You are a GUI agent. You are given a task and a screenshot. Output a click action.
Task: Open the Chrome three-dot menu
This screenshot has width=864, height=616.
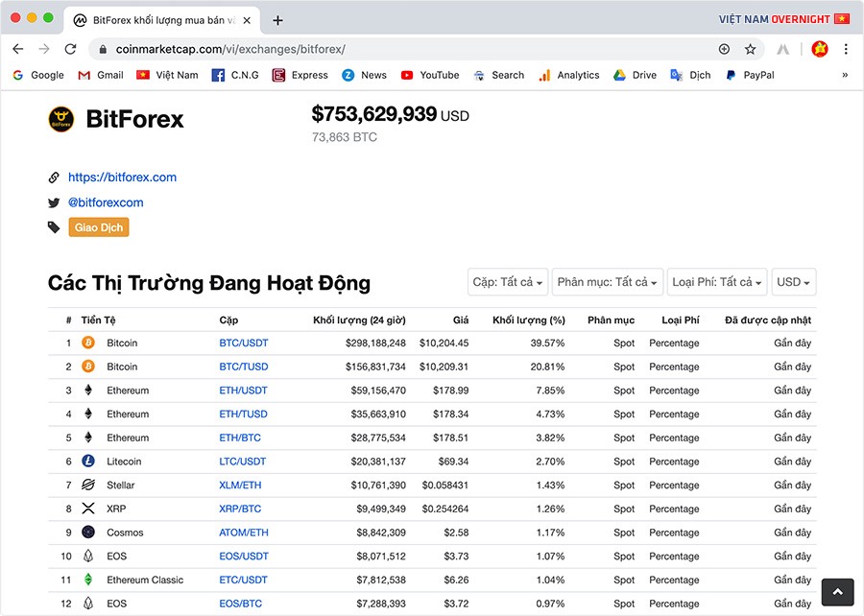(x=846, y=49)
